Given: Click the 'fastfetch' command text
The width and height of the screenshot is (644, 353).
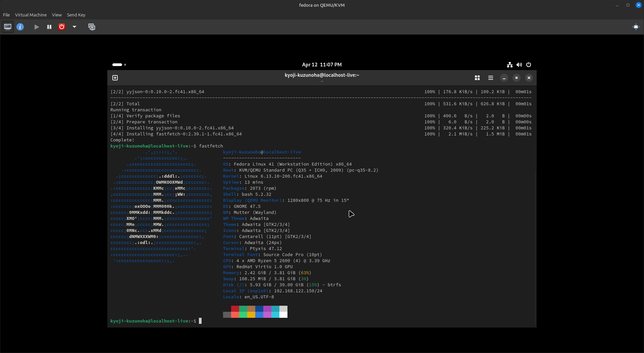Looking at the screenshot, I should pos(211,146).
